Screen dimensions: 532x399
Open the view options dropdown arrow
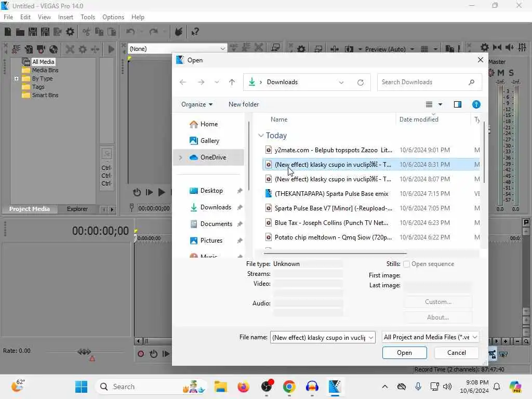click(440, 104)
